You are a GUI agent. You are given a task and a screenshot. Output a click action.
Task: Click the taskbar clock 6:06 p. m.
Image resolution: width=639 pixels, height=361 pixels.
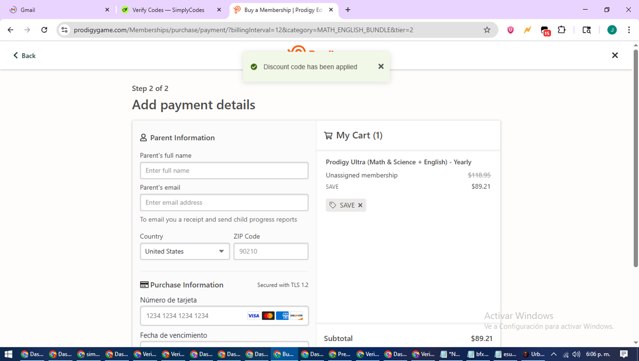click(598, 354)
